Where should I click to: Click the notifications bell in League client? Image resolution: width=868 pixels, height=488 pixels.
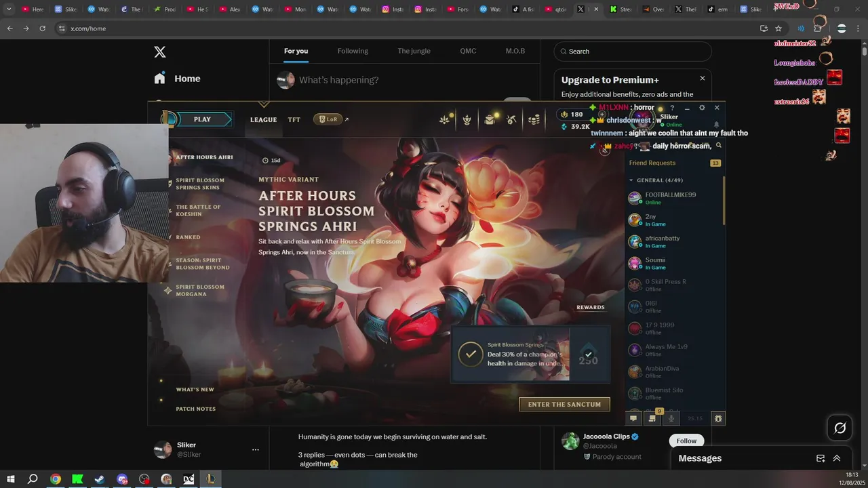pyautogui.click(x=716, y=125)
